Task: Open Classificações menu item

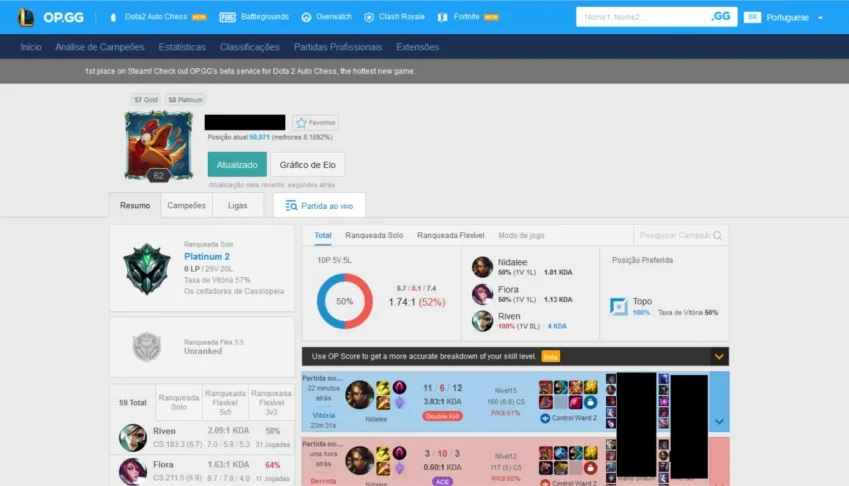Action: point(250,47)
